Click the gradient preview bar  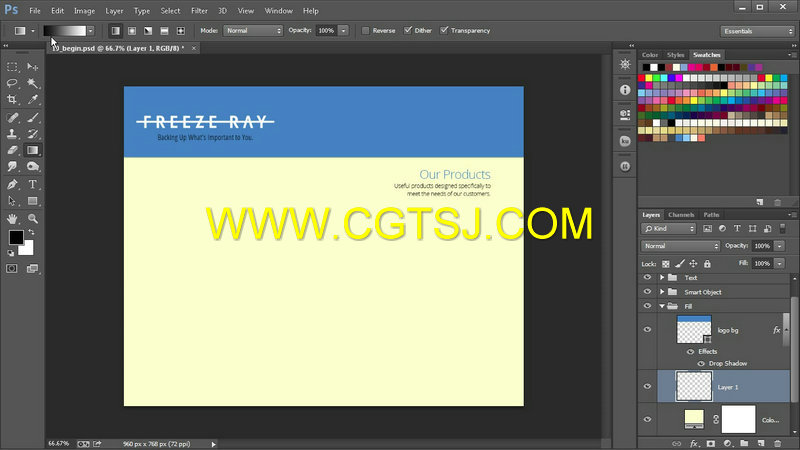[65, 31]
